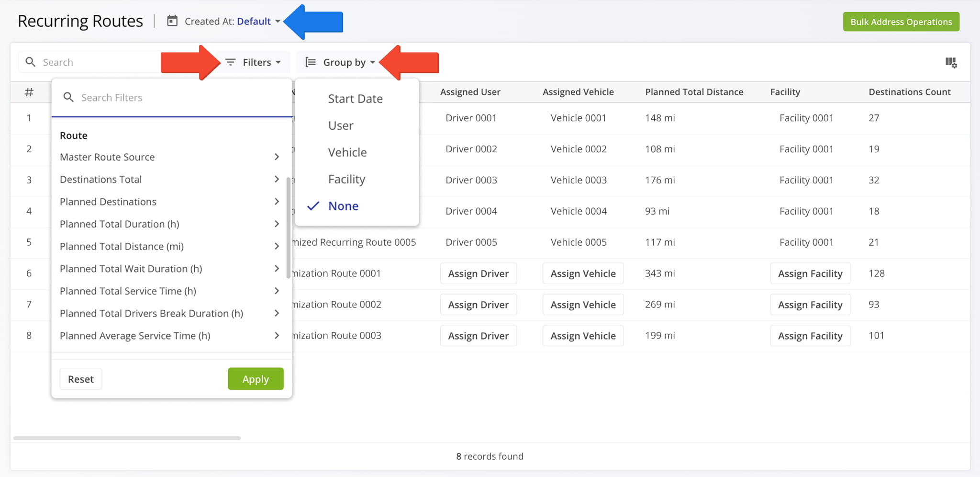Click Planned Total Distance column header

tap(694, 92)
